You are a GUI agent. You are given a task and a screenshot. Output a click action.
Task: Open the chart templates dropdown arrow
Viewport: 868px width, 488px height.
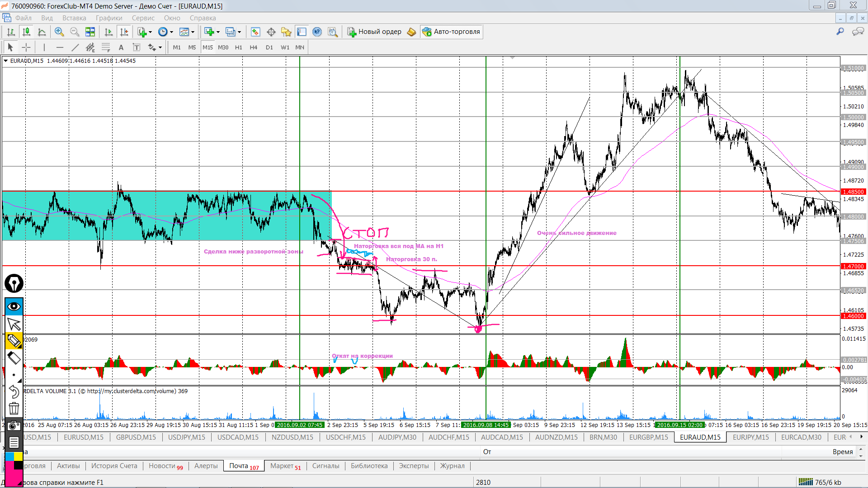pos(193,32)
